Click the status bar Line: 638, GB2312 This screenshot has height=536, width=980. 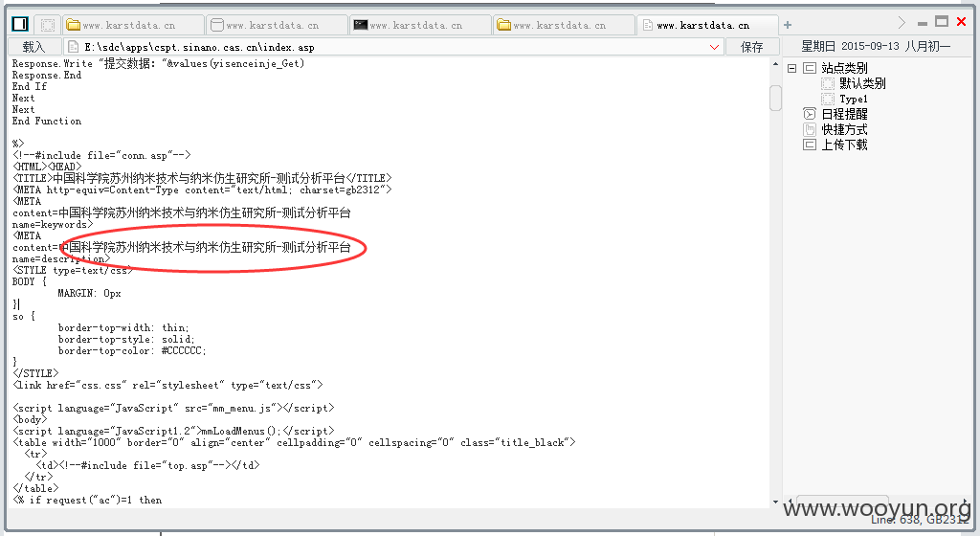click(x=920, y=520)
